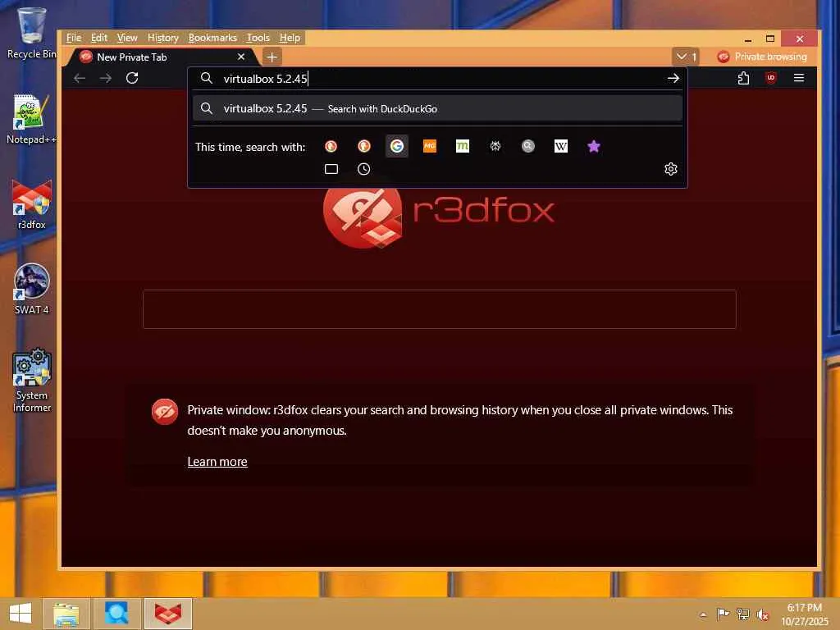Search open tabs using the tab icon
Viewport: 840px width, 630px height.
coord(331,169)
